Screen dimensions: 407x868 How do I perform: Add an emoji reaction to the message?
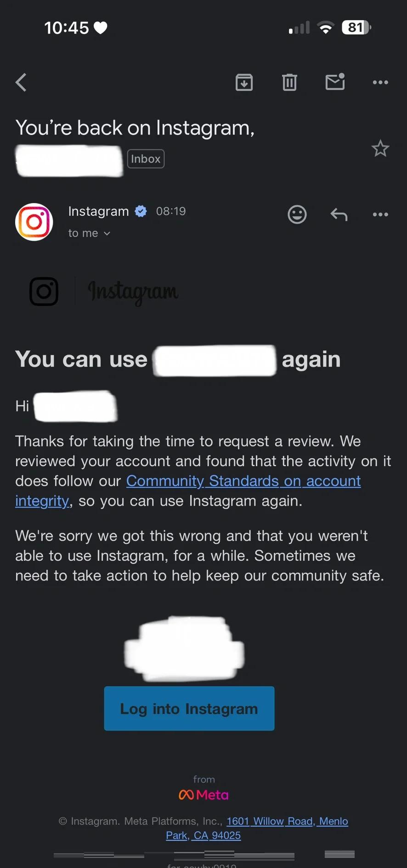click(x=297, y=214)
